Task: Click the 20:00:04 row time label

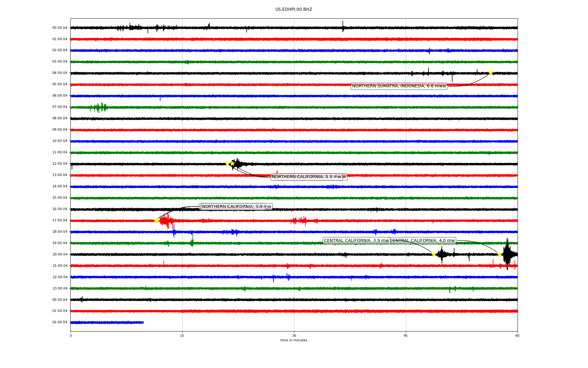Action: tap(60, 255)
